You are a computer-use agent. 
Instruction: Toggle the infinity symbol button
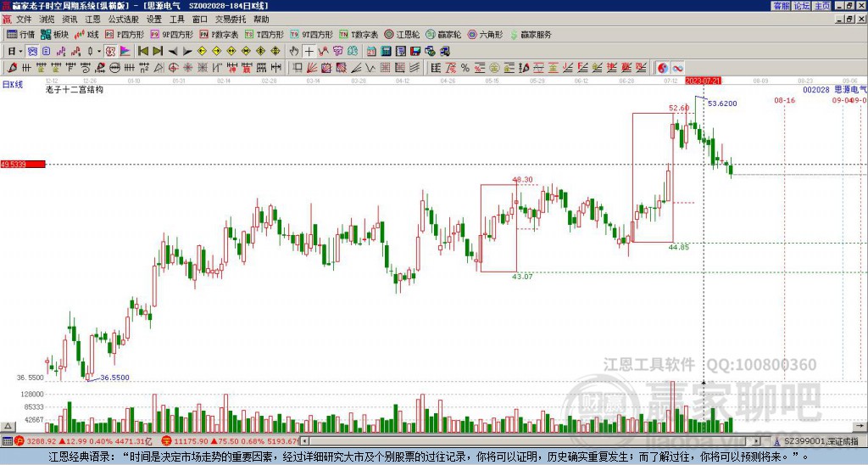pos(677,68)
